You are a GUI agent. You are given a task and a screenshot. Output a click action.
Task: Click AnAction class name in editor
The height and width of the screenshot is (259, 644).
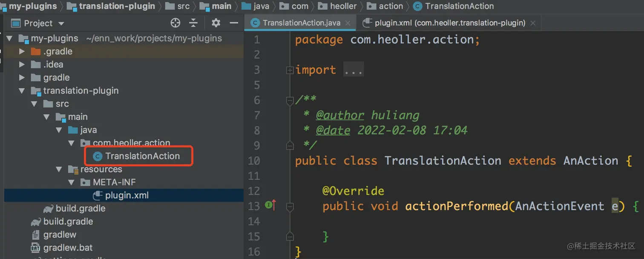pyautogui.click(x=591, y=161)
